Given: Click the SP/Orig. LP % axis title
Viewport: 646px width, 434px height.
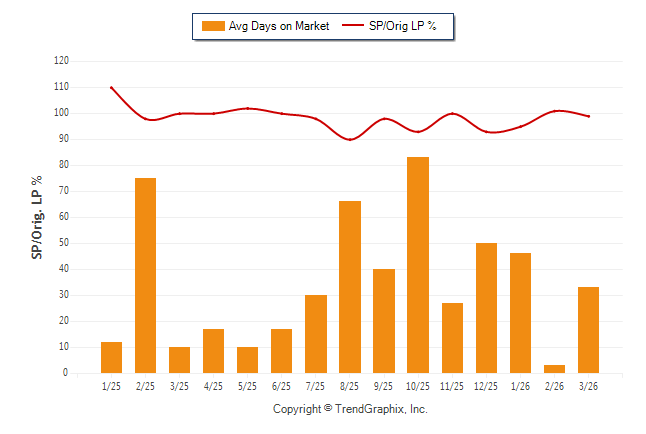Looking at the screenshot, I should click(37, 217).
